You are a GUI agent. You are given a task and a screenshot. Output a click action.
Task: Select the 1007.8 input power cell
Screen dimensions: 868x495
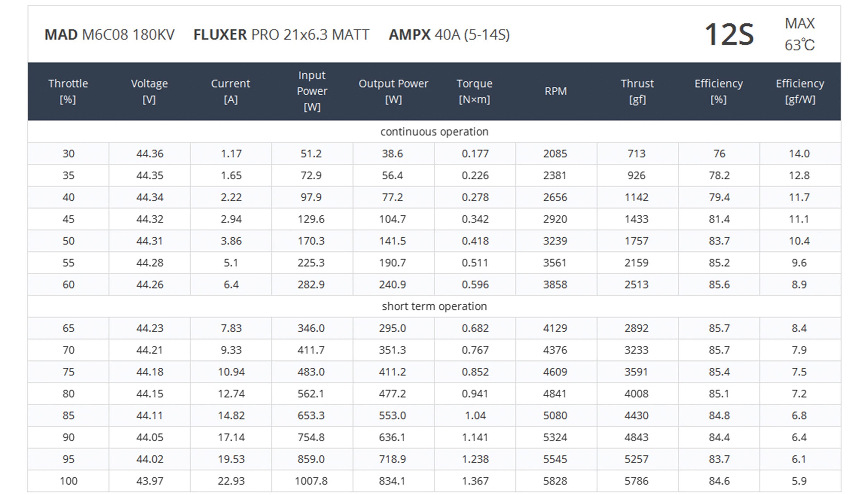311,481
